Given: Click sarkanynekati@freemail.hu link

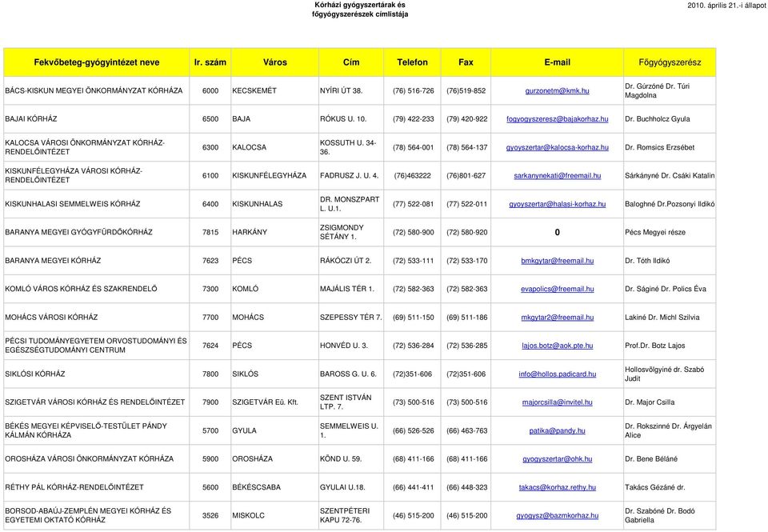Looking at the screenshot, I should pos(557,176).
